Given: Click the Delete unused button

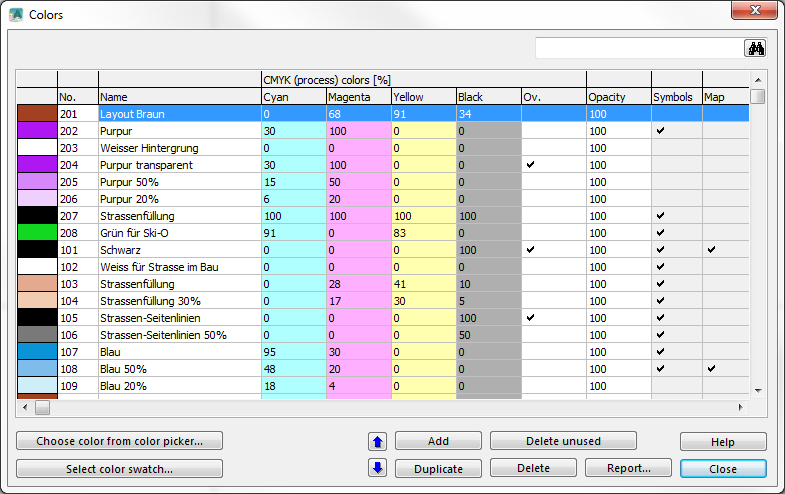Looking at the screenshot, I should point(563,441).
